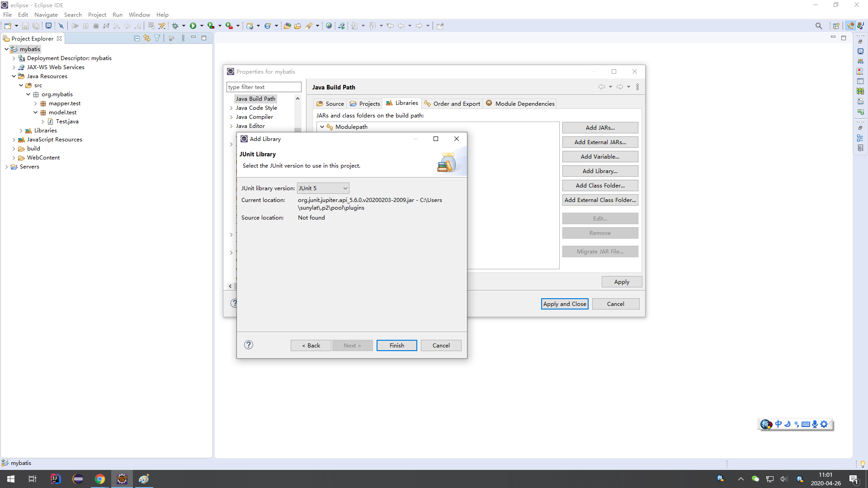868x488 pixels.
Task: Open Chrome from the Windows taskbar
Action: tap(99, 479)
